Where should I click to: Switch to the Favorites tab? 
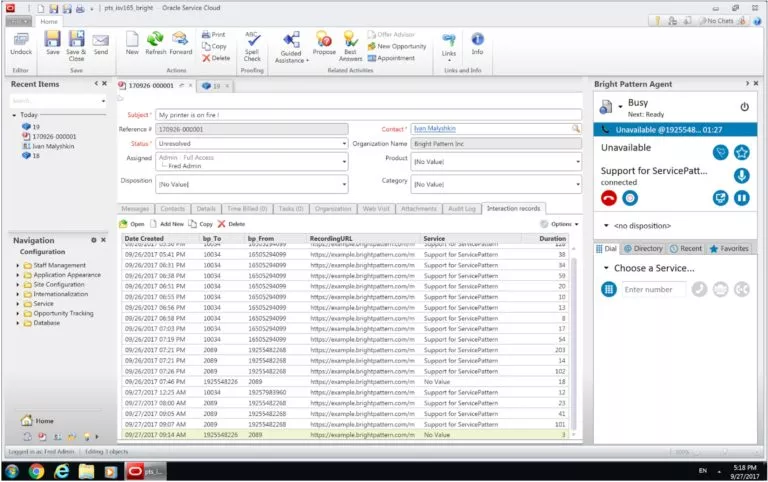(729, 248)
